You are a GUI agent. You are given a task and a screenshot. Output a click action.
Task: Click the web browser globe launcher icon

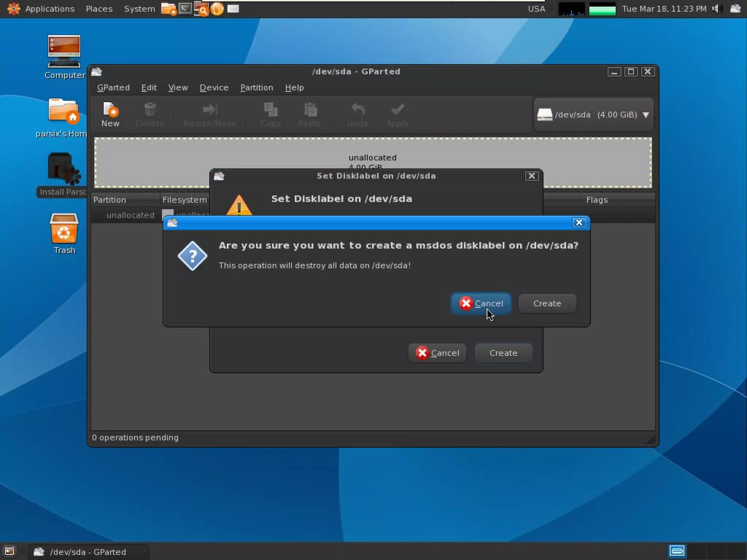click(x=217, y=8)
